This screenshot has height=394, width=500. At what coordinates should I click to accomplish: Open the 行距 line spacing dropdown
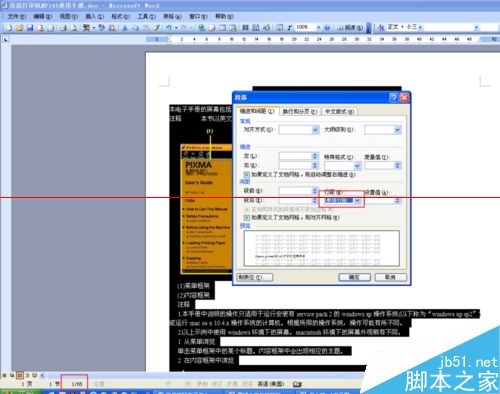[x=357, y=200]
